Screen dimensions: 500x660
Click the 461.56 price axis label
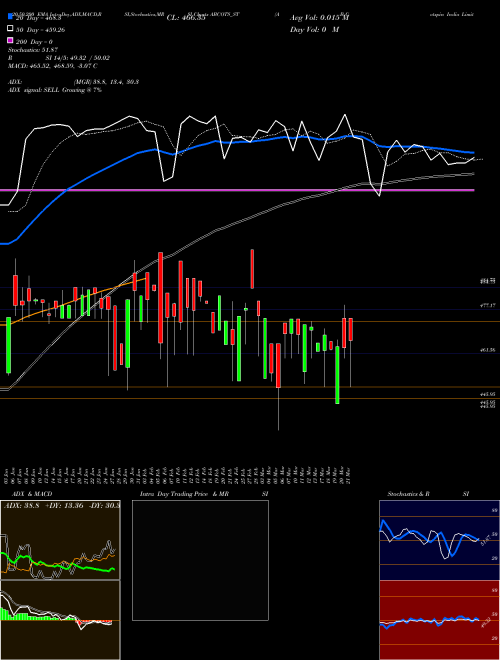tap(488, 350)
